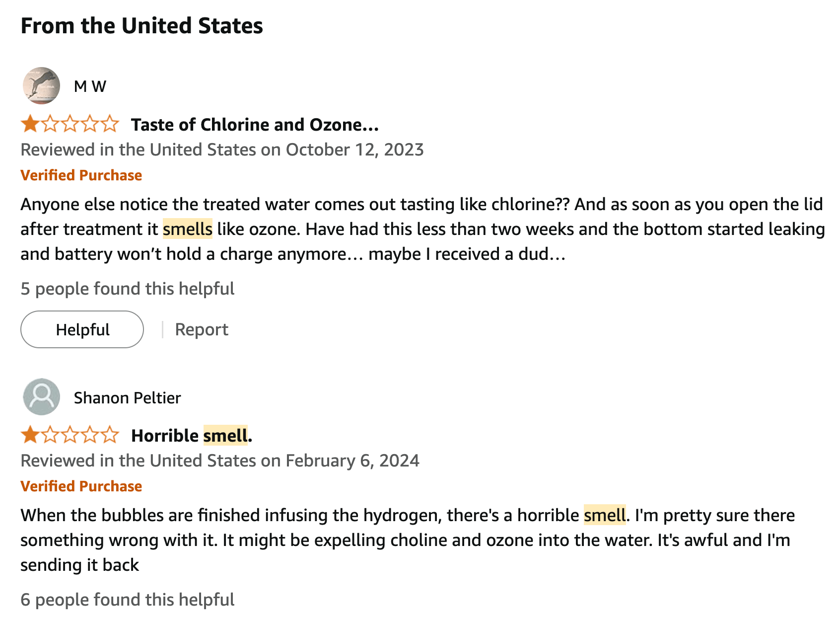Open Shanon Peltier's profile name
840x621 pixels.
click(127, 398)
